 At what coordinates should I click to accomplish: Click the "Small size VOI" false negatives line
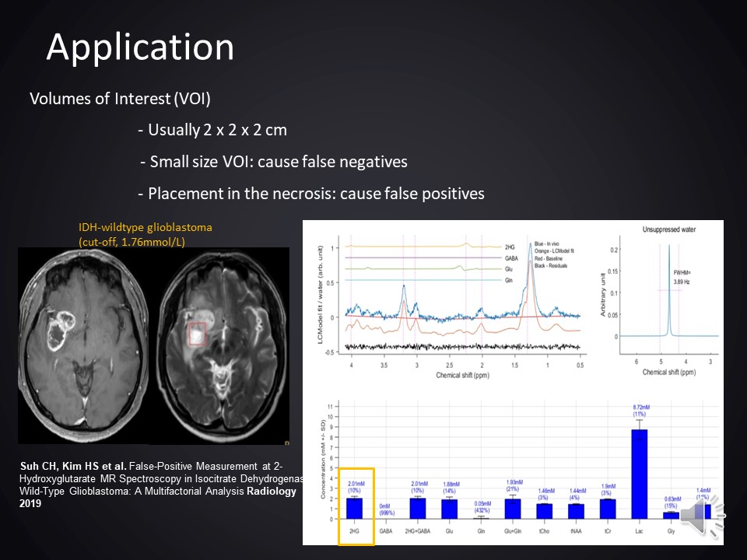(273, 162)
